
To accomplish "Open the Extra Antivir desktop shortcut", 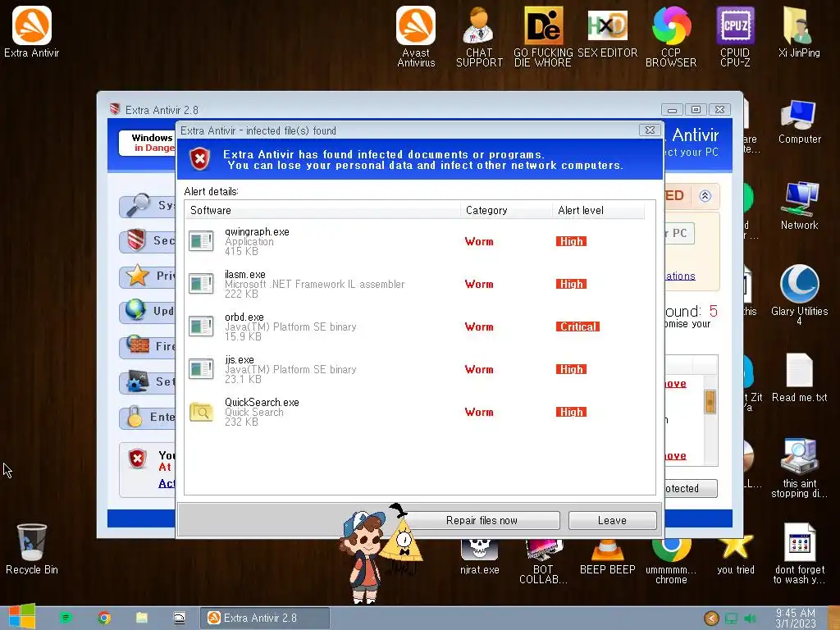I will (x=32, y=32).
